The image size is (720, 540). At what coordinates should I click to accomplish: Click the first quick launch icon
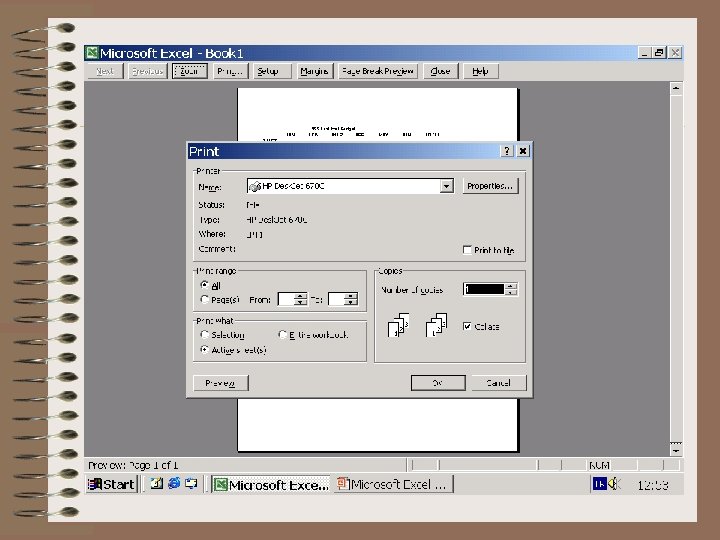pos(157,483)
